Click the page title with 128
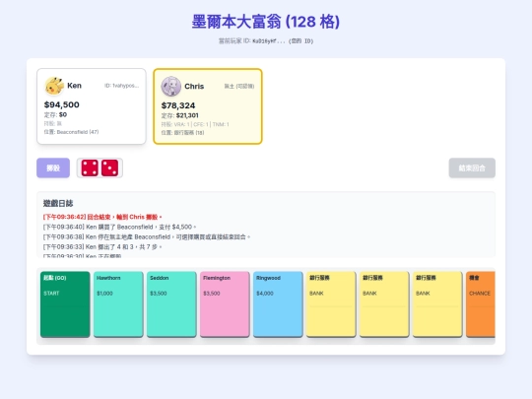The image size is (532, 399). click(x=266, y=22)
